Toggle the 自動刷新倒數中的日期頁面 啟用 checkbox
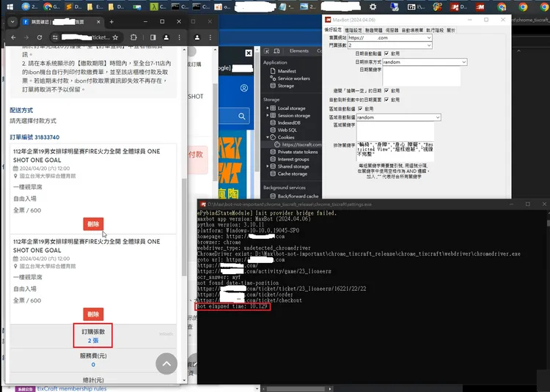 coord(386,100)
